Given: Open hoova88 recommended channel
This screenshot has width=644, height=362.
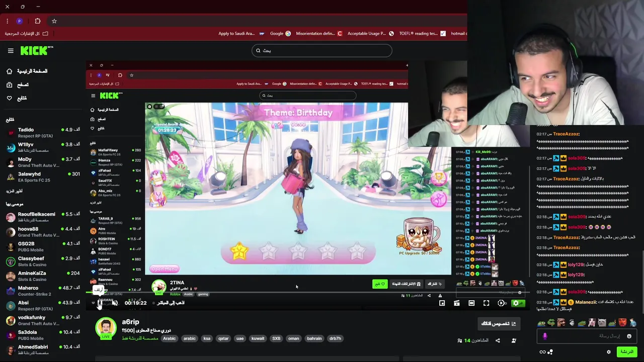Looking at the screenshot, I should click(43, 232).
